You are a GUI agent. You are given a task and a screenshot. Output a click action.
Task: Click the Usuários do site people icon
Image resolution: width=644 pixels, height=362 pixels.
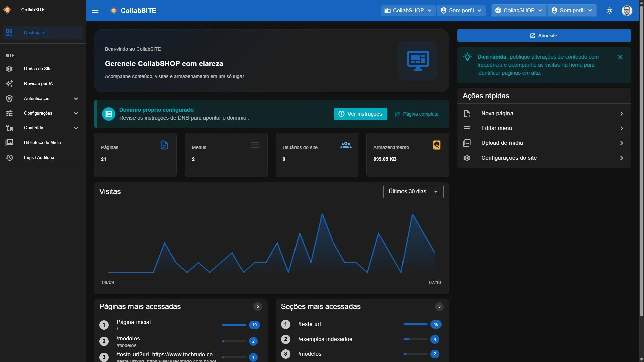346,145
